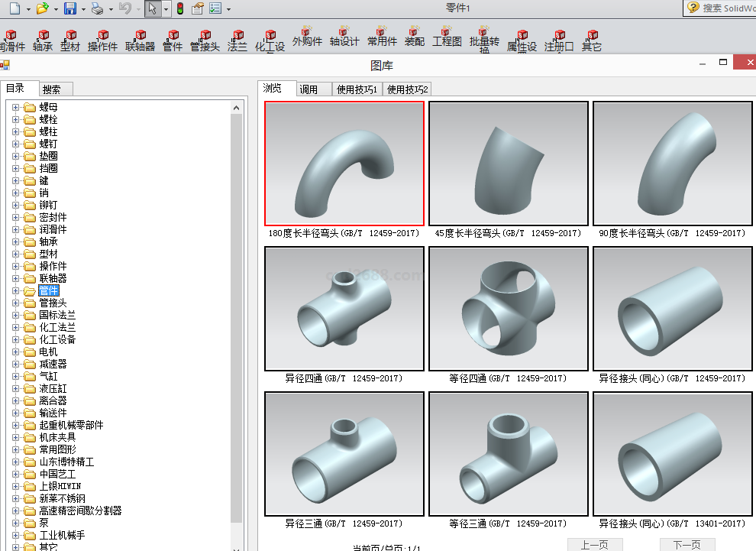Open the dropdown arrow next to Open icon

54,9
